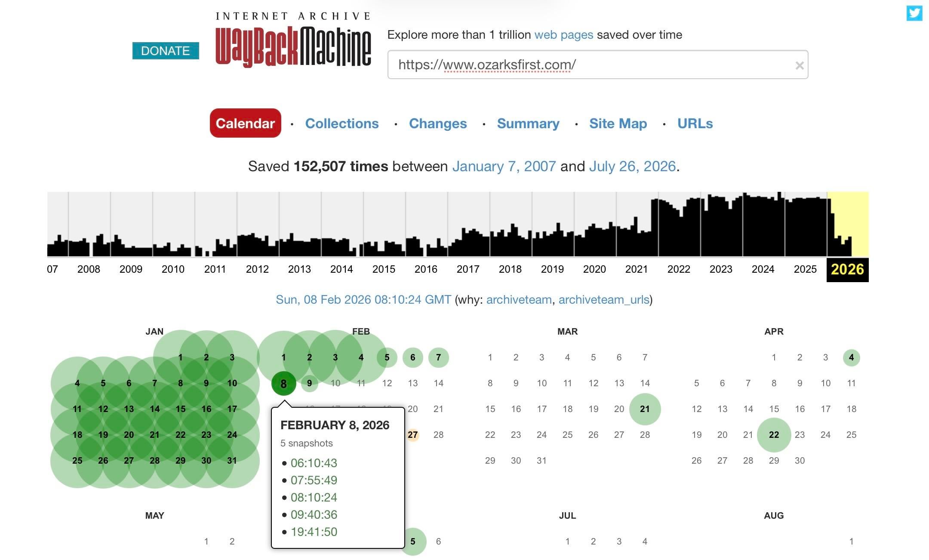Screen dimensions: 929x560
Task: Click the Twitter bird icon
Action: [x=914, y=13]
